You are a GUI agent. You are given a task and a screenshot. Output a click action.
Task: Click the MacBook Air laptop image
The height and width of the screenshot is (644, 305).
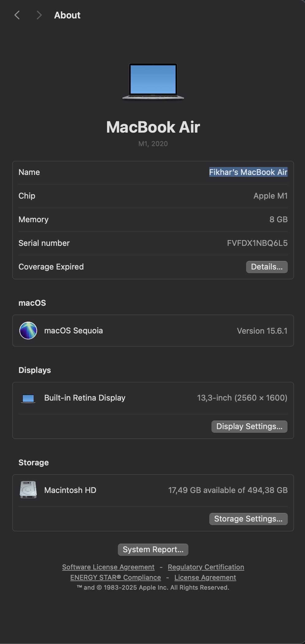point(153,81)
